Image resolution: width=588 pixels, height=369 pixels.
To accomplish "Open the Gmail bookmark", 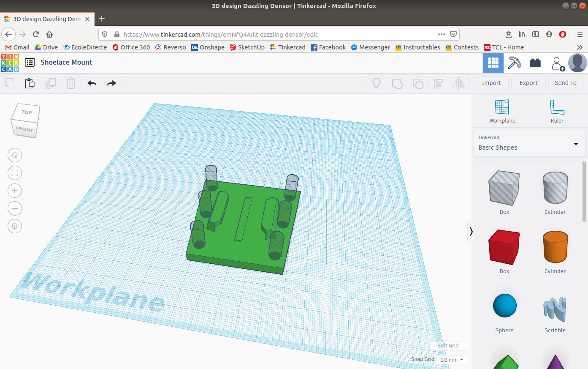I will pos(17,47).
